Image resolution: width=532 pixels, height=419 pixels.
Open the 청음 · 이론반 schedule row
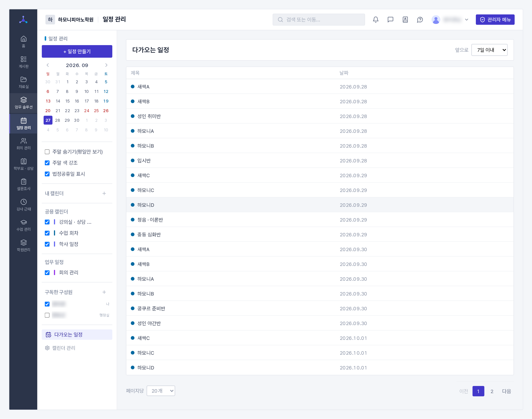pos(320,220)
